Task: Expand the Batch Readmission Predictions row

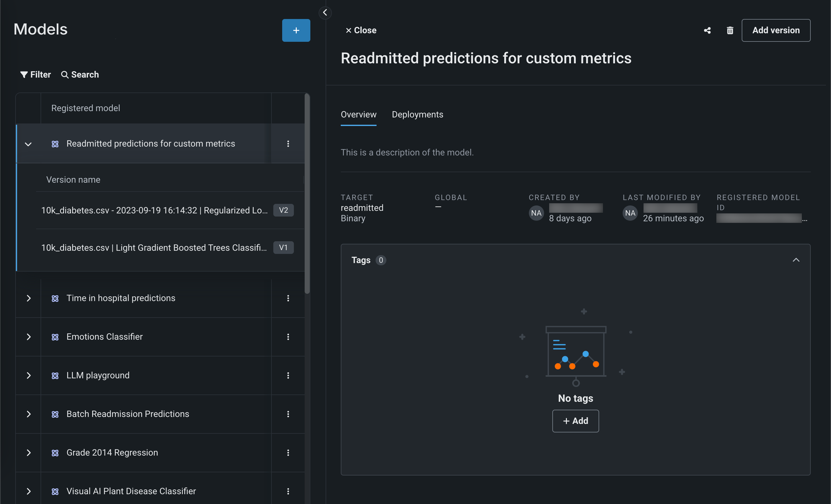Action: (x=28, y=414)
